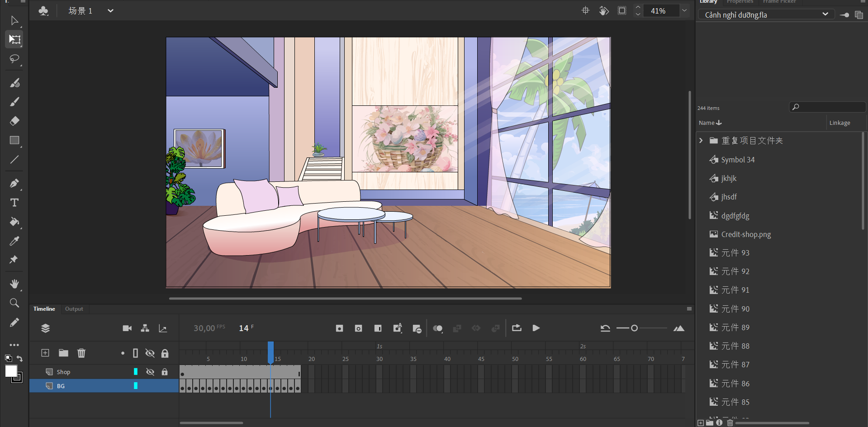
Task: Play the timeline animation
Action: pyautogui.click(x=536, y=328)
